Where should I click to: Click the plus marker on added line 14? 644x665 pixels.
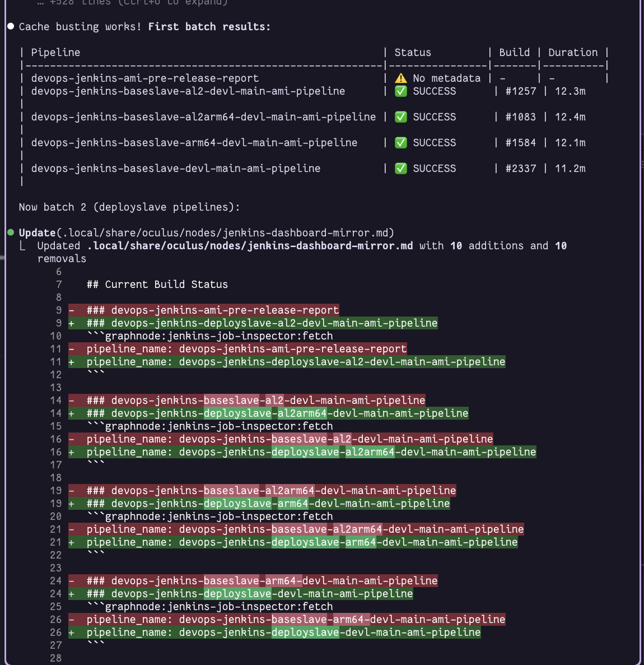pyautogui.click(x=72, y=413)
